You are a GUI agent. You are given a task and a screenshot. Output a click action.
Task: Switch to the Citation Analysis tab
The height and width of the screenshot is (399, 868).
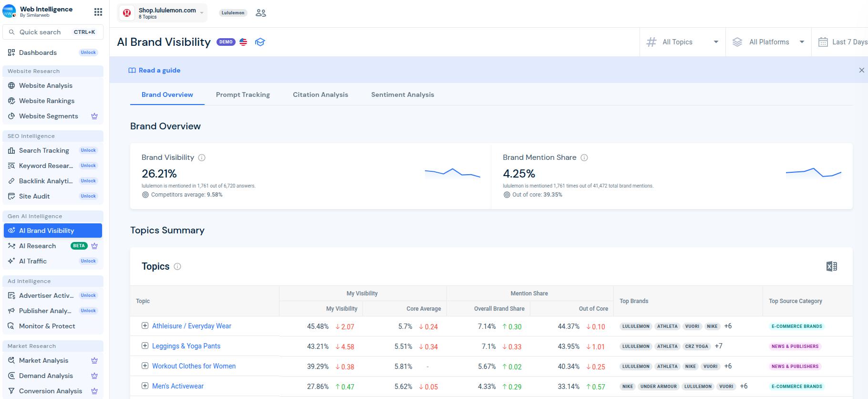click(x=320, y=94)
